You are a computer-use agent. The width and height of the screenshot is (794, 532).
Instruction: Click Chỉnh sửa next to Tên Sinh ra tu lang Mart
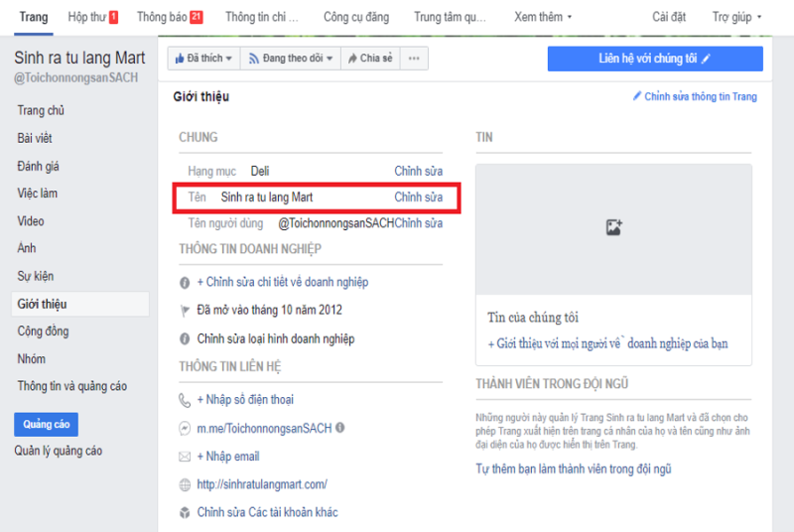(418, 197)
